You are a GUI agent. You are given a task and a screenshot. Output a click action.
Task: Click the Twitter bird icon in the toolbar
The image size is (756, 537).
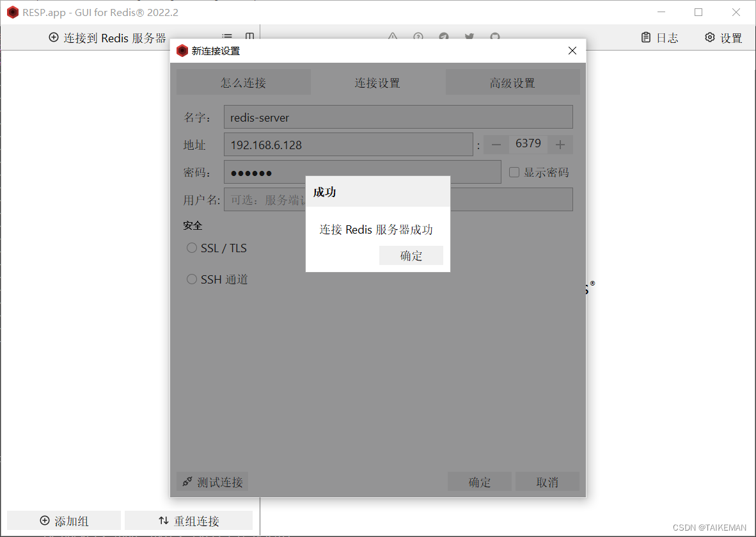(x=469, y=36)
